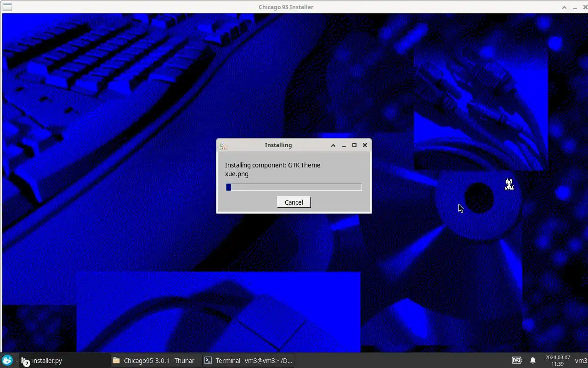Open the Chicago 95 Installer window menu
The width and height of the screenshot is (588, 368).
7,7
